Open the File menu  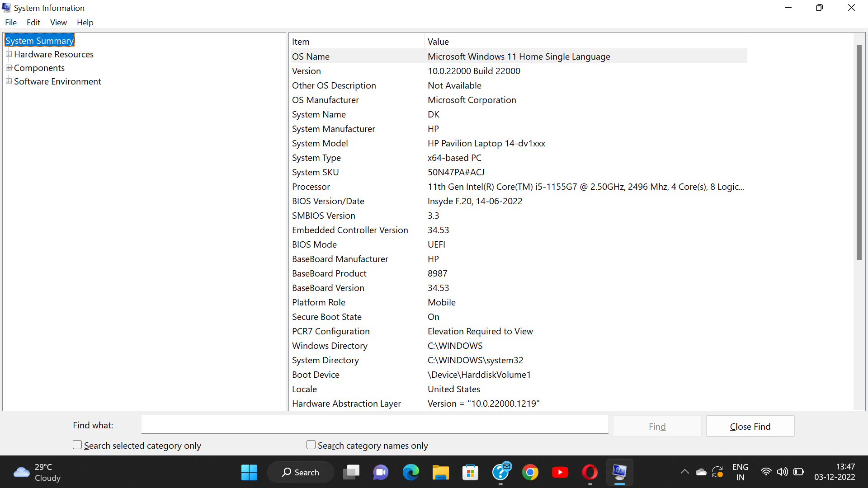click(x=10, y=22)
